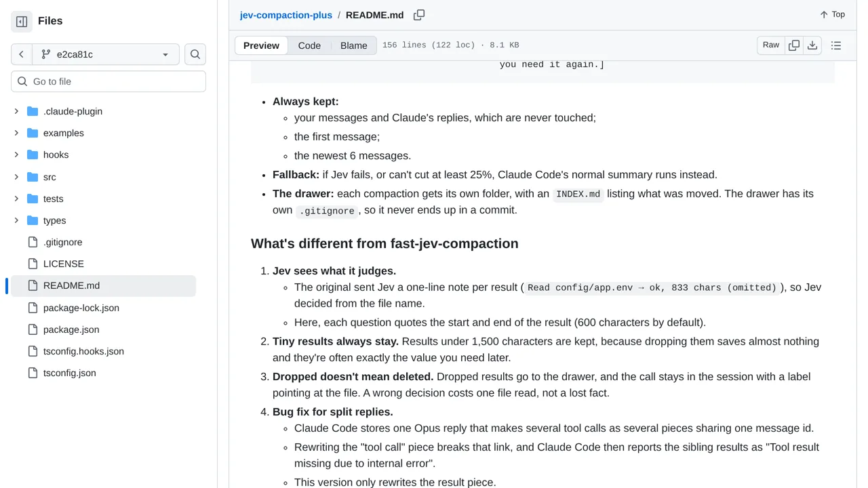Click the types folder icon
Screen dimensions: 868x488
click(33, 220)
